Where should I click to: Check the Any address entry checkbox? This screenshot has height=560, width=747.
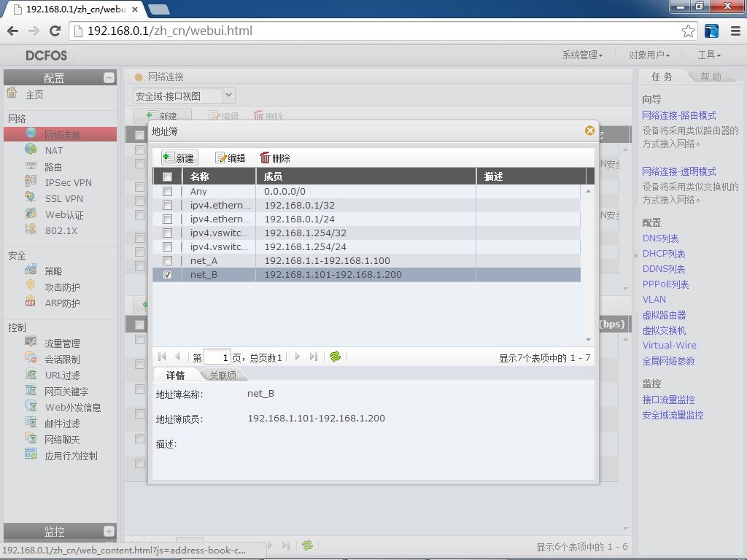(167, 192)
